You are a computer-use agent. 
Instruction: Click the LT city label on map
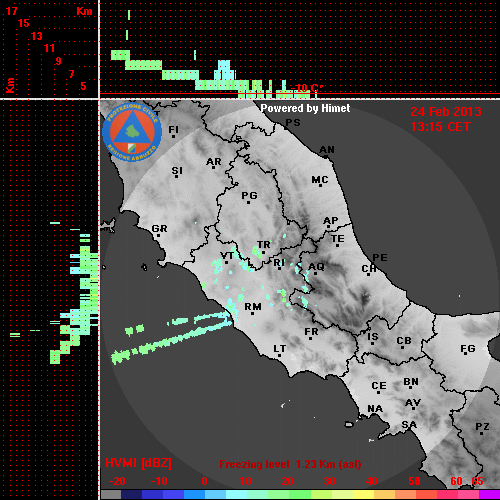(279, 349)
